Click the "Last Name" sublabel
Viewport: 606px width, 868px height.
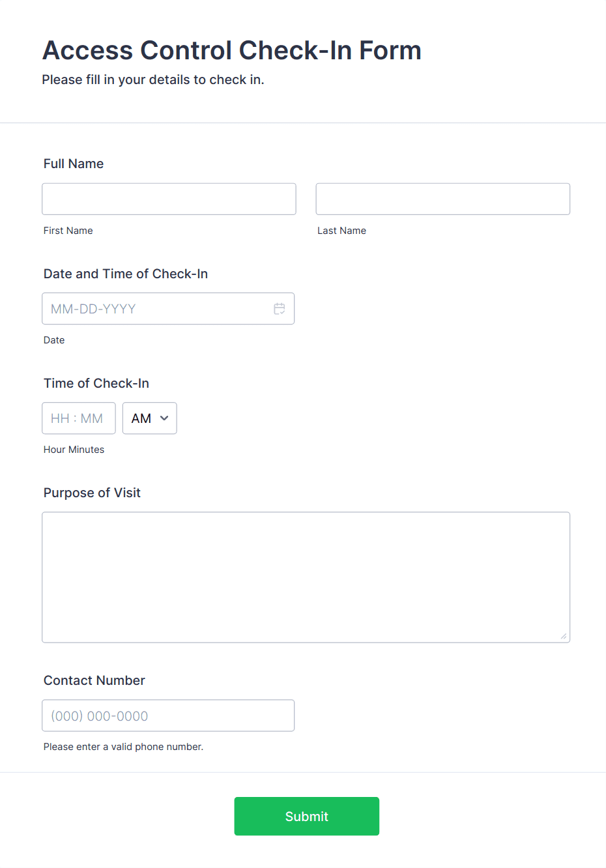click(x=341, y=231)
